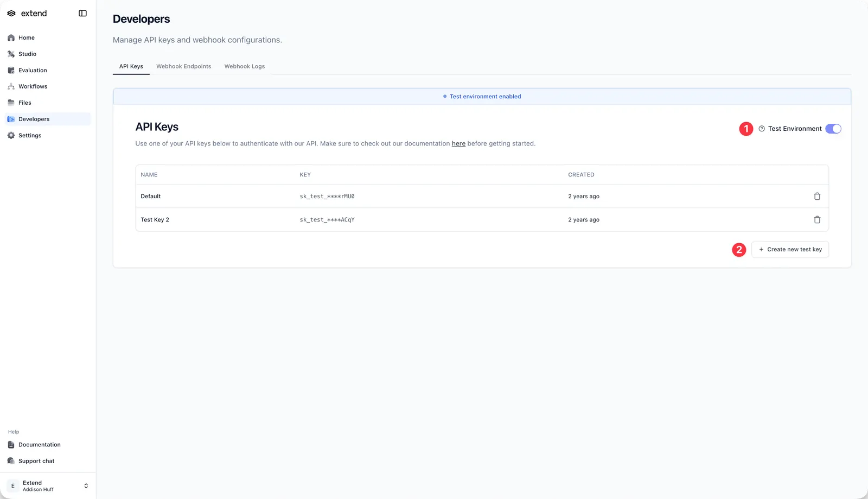Open Workflows in the sidebar

coord(48,87)
